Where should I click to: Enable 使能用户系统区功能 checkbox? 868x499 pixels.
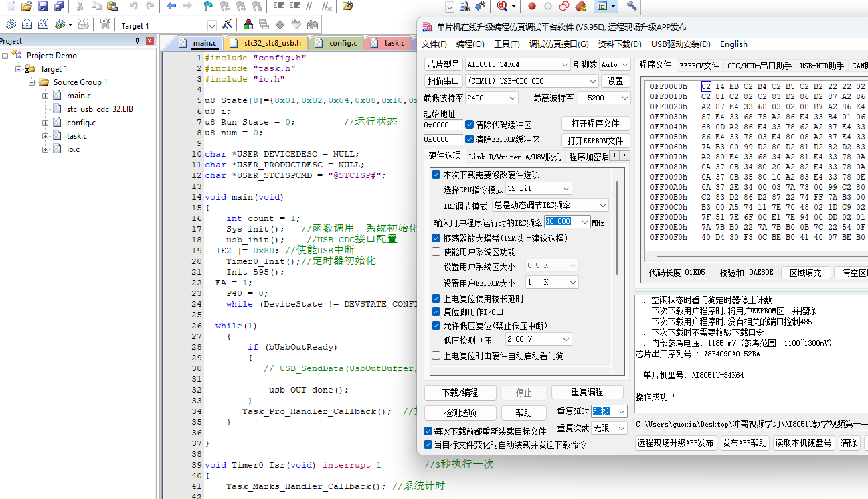coord(436,252)
